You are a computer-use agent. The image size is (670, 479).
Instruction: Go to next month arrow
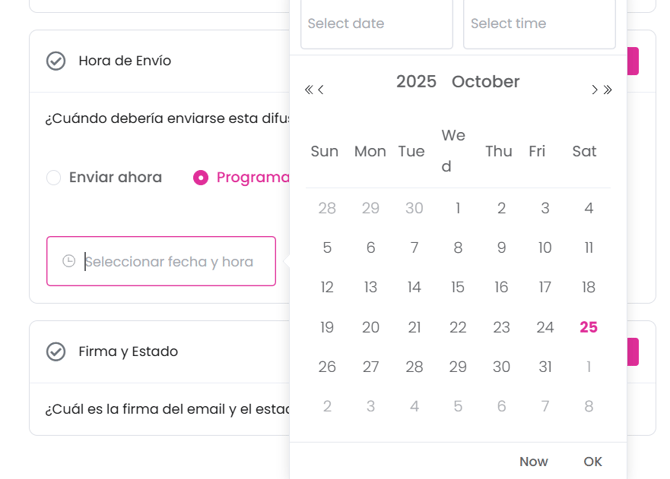click(594, 90)
